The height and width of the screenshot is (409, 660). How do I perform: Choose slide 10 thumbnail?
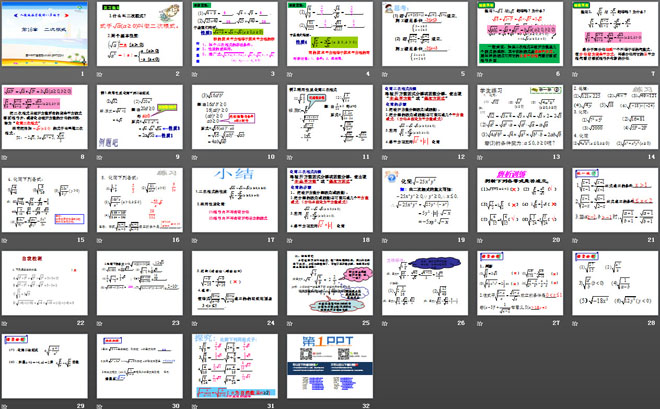click(x=235, y=118)
